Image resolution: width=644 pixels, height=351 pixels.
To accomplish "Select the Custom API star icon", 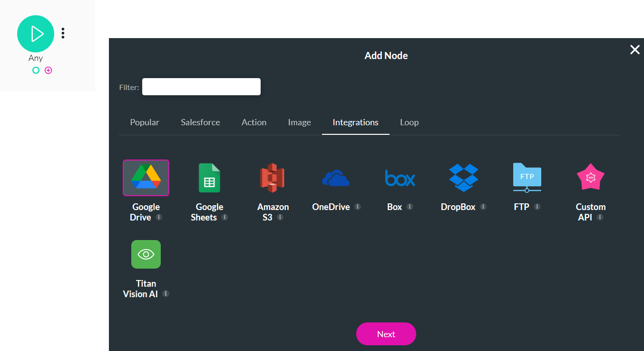I will pos(591,177).
